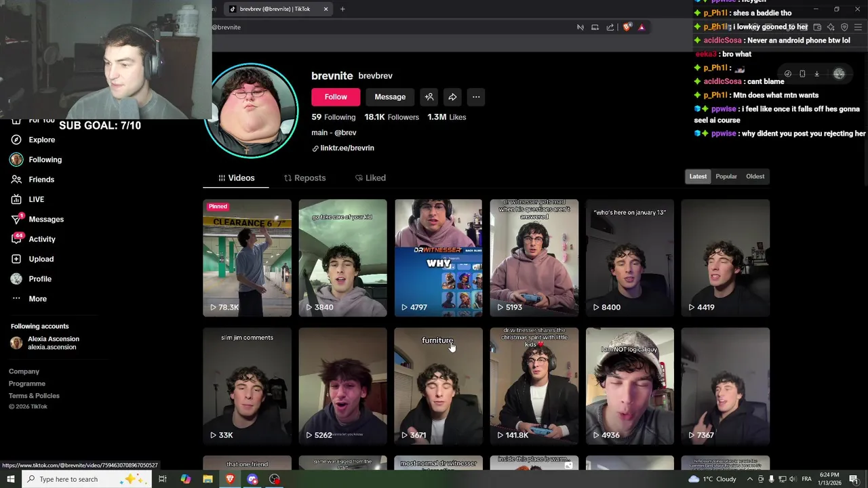Image resolution: width=868 pixels, height=488 pixels.
Task: Select the Videos tab
Action: coord(236,178)
